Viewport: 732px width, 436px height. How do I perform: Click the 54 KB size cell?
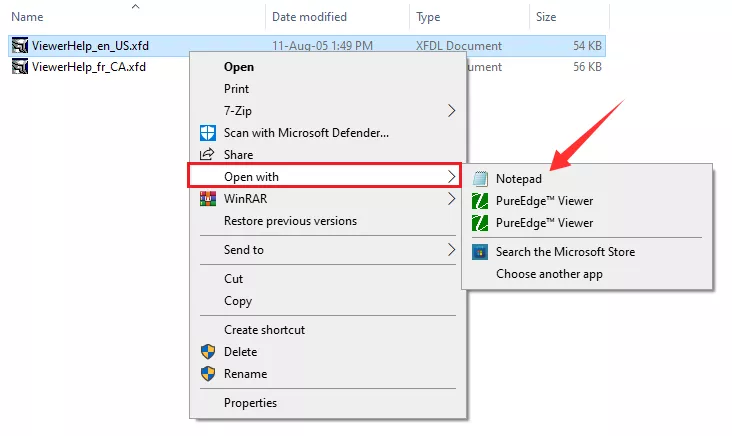(587, 46)
